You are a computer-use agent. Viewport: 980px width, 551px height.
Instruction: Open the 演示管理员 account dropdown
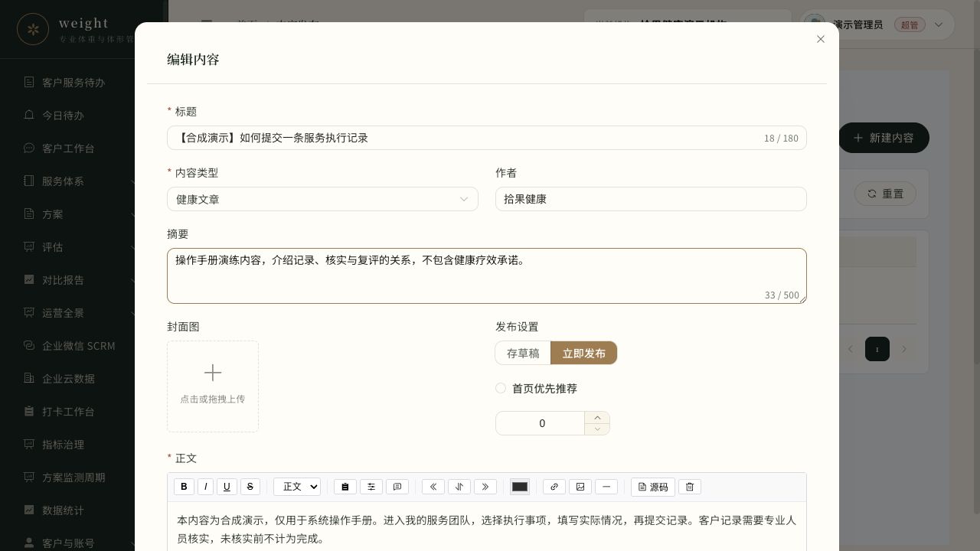pos(877,24)
